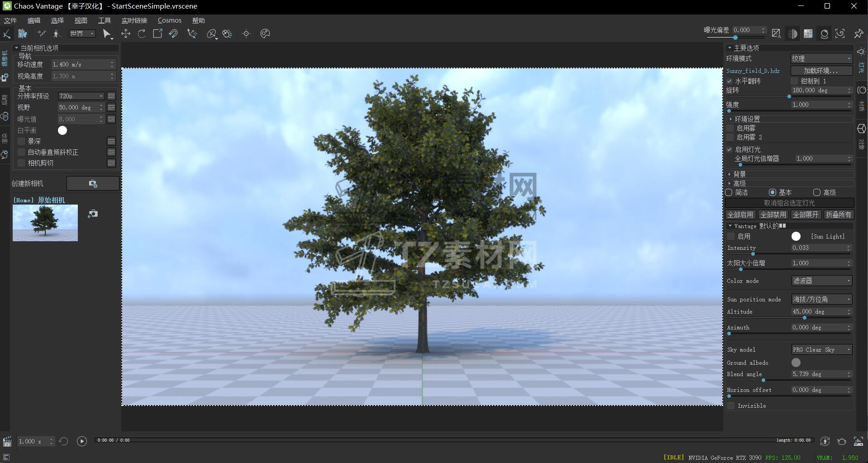Tick the Invisible checkbox
The height and width of the screenshot is (463, 868).
click(731, 406)
